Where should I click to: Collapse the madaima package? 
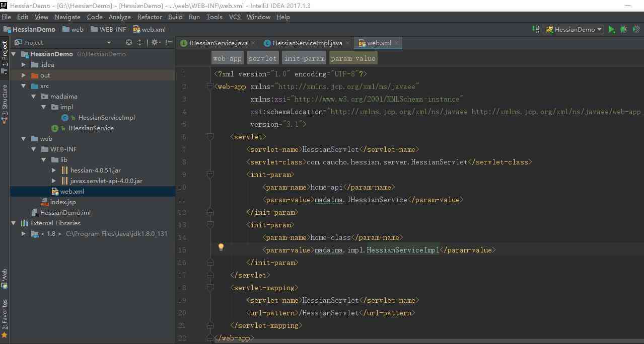[x=33, y=96]
